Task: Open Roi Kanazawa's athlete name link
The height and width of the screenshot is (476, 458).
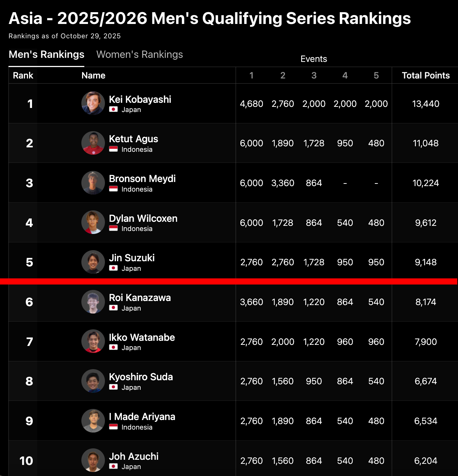Action: tap(140, 298)
